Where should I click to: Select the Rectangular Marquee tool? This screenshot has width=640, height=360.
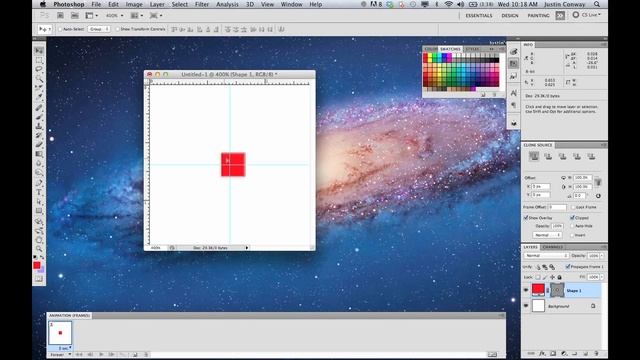point(39,60)
